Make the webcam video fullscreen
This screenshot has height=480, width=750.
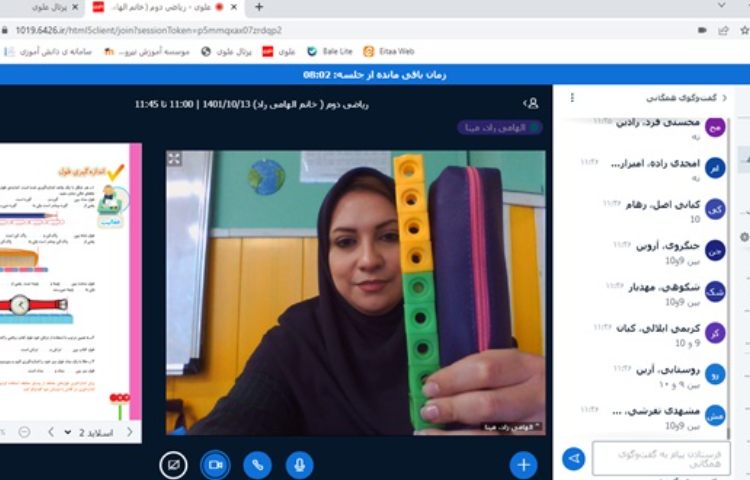coord(174,159)
